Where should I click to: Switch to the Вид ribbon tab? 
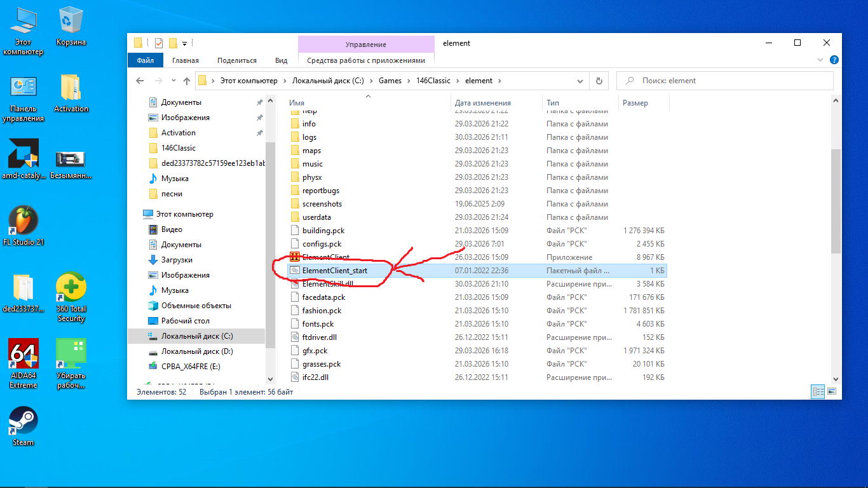coord(281,60)
